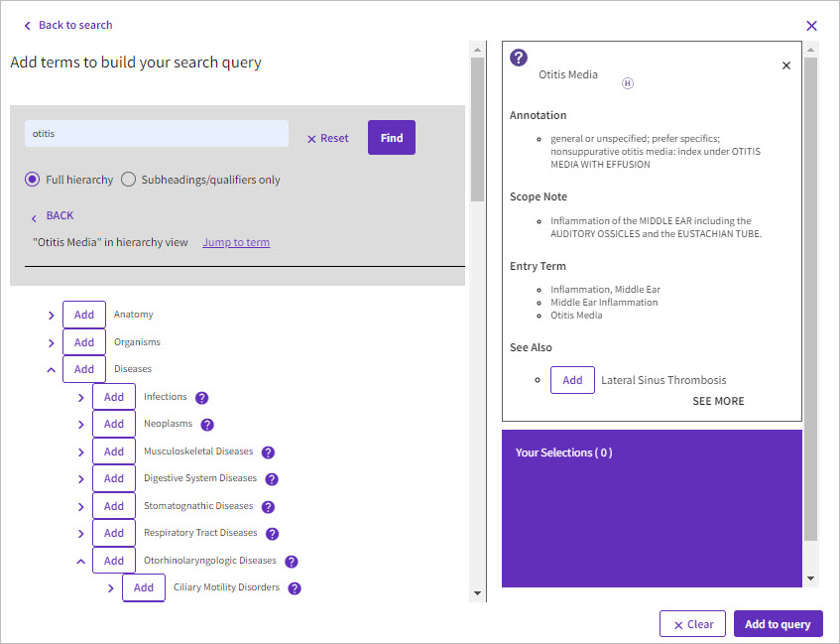Viewport: 840px width, 644px height.
Task: Click the otitis search input field
Action: coord(157,134)
